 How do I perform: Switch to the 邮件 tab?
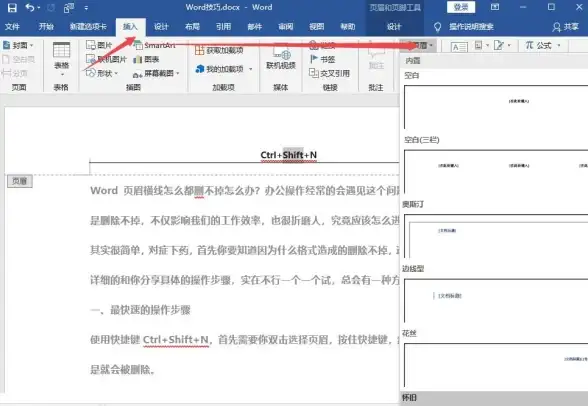[x=255, y=27]
